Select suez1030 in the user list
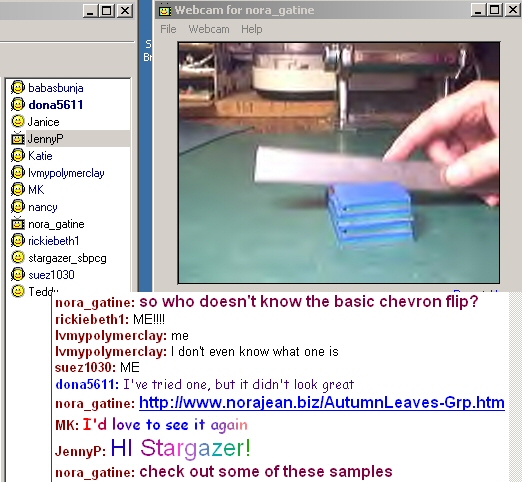The image size is (522, 482). 51,275
